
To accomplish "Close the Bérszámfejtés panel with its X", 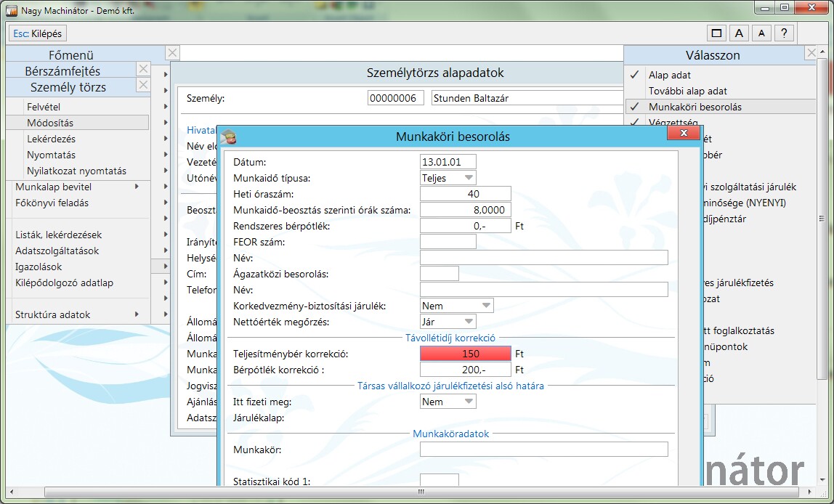I will coord(143,70).
